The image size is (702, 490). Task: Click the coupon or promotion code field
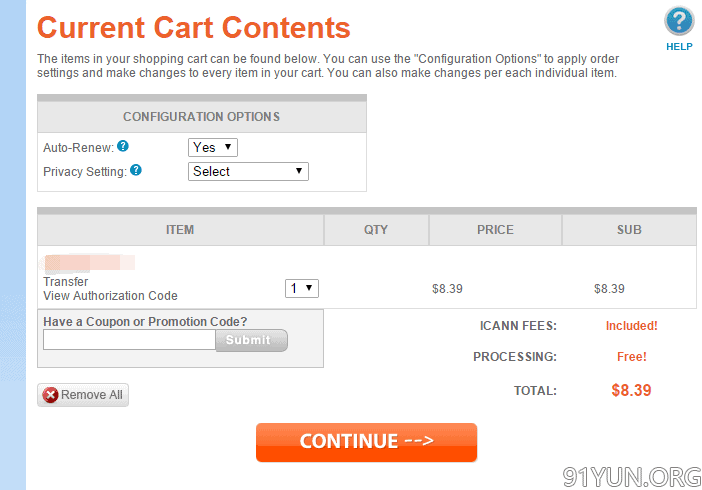pos(129,340)
